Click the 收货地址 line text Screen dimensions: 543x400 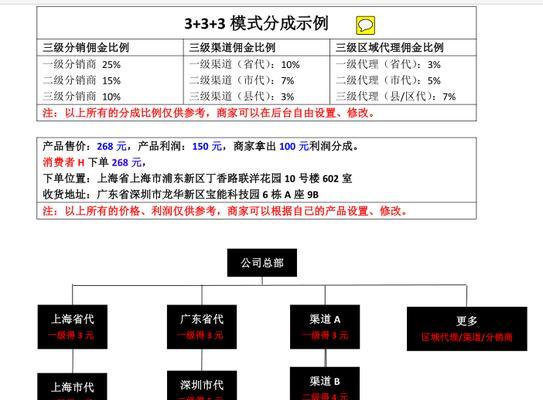tap(180, 194)
